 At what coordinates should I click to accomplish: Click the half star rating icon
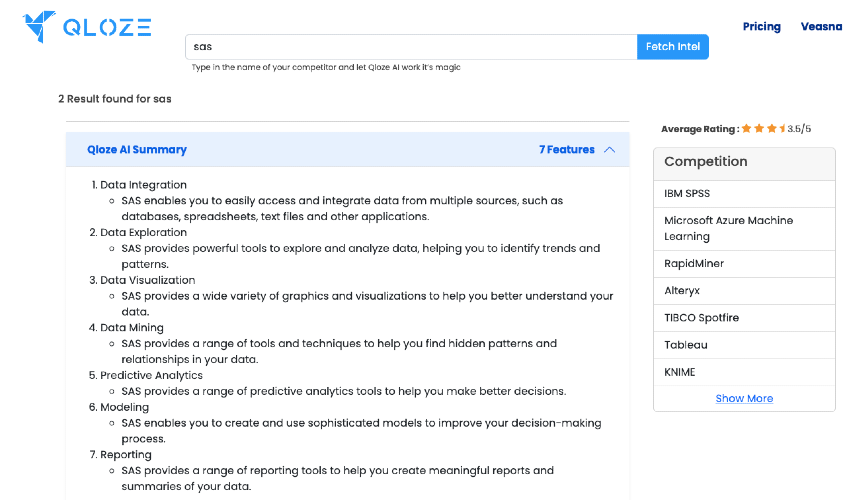[782, 128]
